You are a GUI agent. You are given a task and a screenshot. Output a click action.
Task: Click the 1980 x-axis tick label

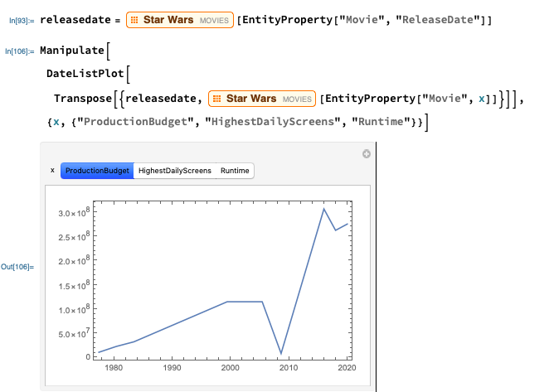pos(114,368)
